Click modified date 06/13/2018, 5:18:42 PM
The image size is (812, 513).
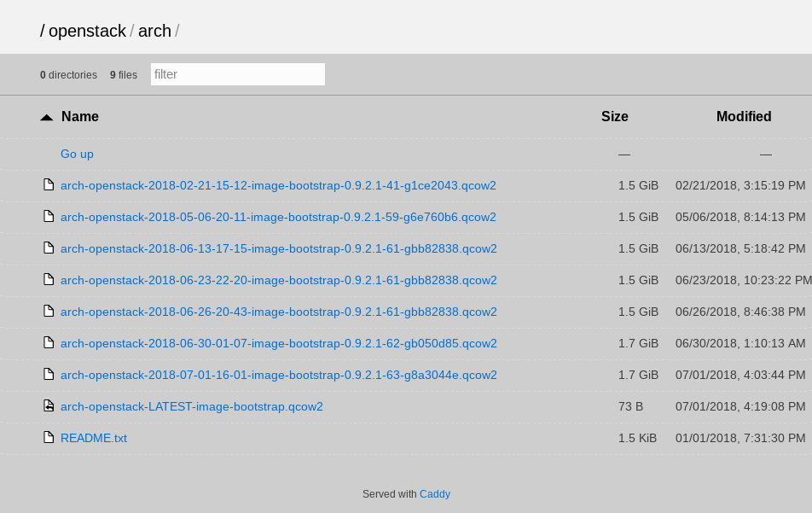[740, 248]
